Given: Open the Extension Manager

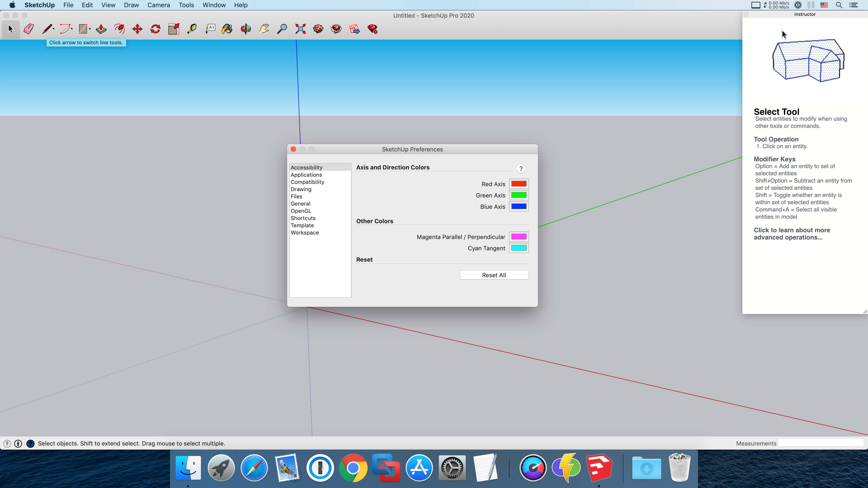Looking at the screenshot, I should pyautogui.click(x=373, y=29).
